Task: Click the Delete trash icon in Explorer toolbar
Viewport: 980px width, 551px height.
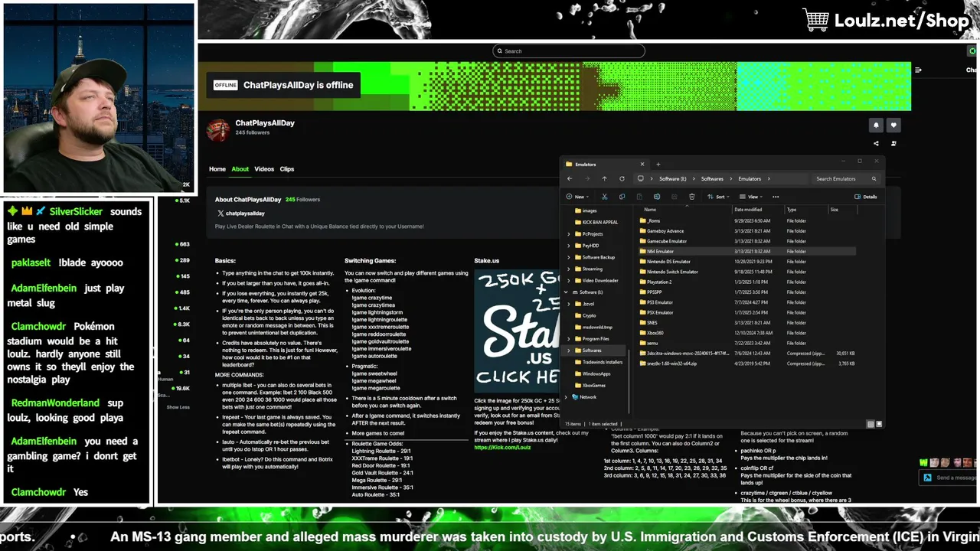Action: 692,197
